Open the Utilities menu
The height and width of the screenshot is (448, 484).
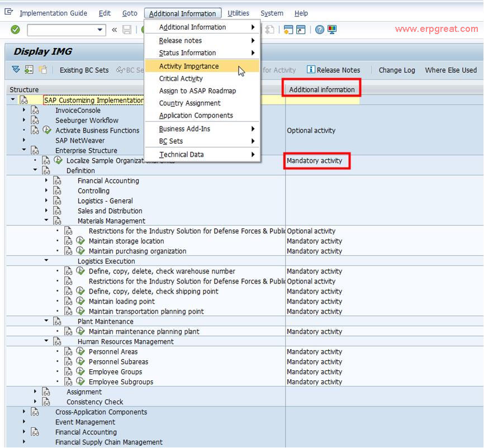(238, 13)
